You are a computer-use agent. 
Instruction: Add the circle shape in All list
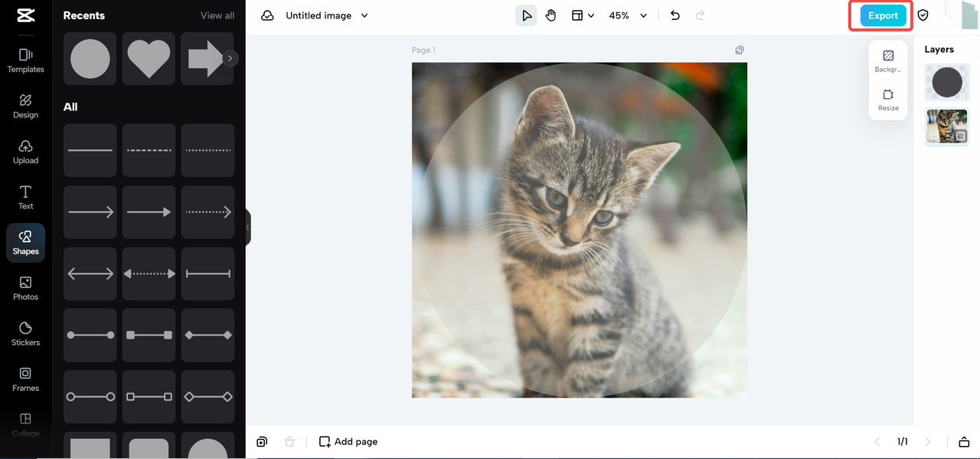[207, 446]
